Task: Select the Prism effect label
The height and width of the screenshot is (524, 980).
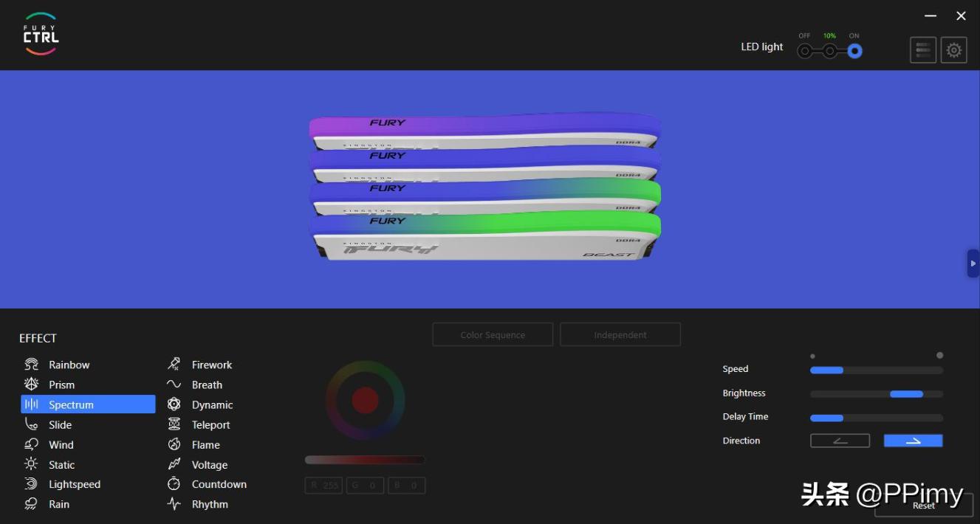Action: click(62, 385)
